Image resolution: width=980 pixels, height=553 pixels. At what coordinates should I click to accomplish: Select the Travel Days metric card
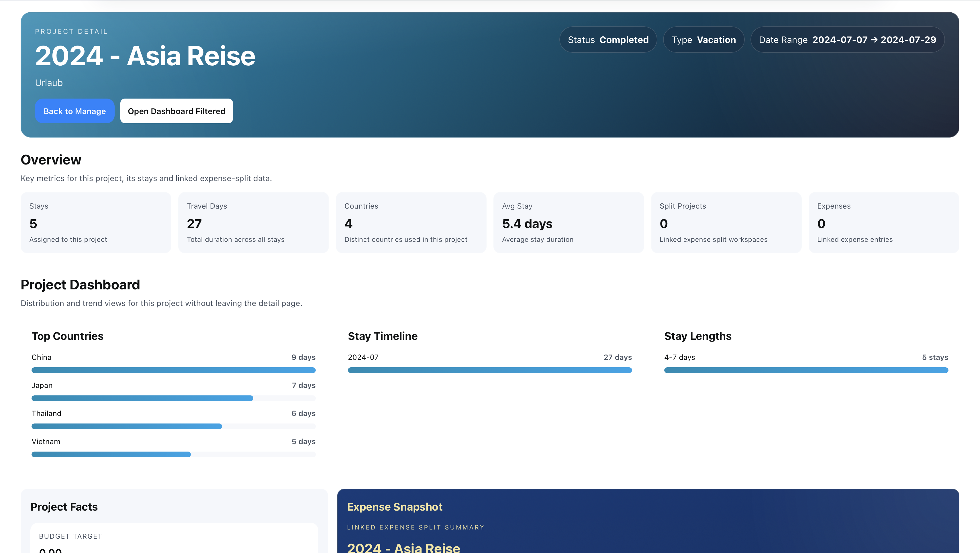253,223
